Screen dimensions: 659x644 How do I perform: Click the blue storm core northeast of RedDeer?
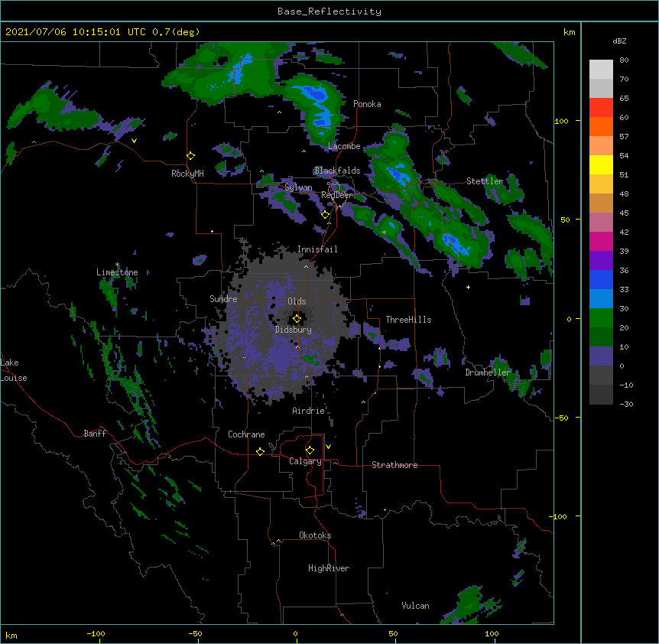point(398,174)
